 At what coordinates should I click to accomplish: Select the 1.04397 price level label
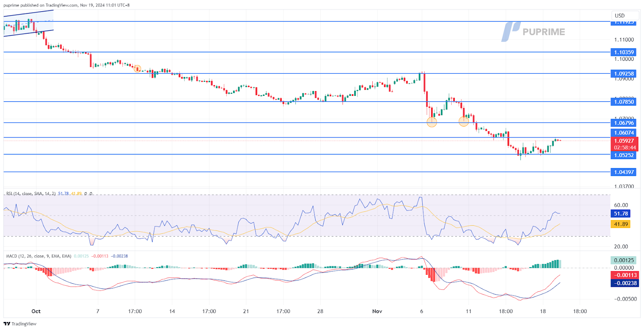pos(624,172)
